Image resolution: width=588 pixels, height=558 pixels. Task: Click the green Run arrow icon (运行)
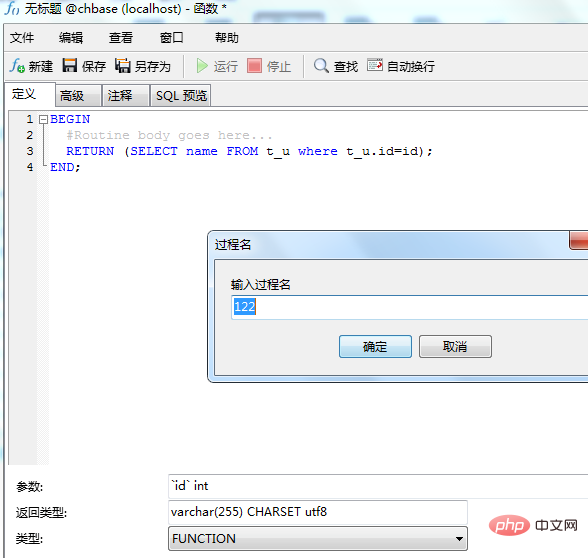pos(202,66)
